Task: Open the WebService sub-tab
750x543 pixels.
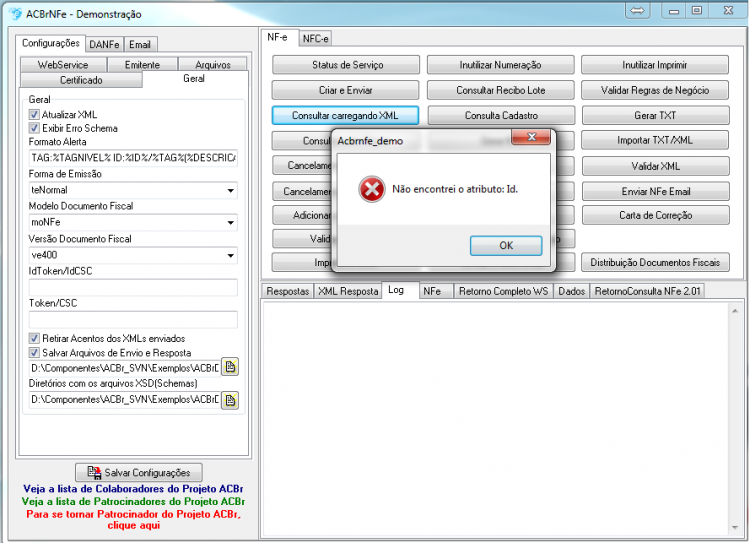Action: click(x=63, y=65)
